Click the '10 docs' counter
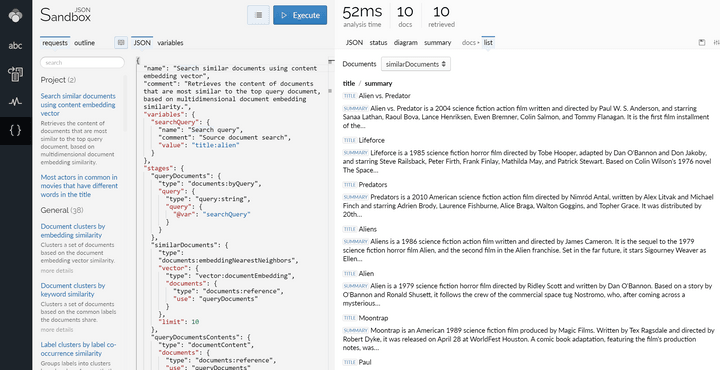This screenshot has height=370, width=720. (x=405, y=16)
